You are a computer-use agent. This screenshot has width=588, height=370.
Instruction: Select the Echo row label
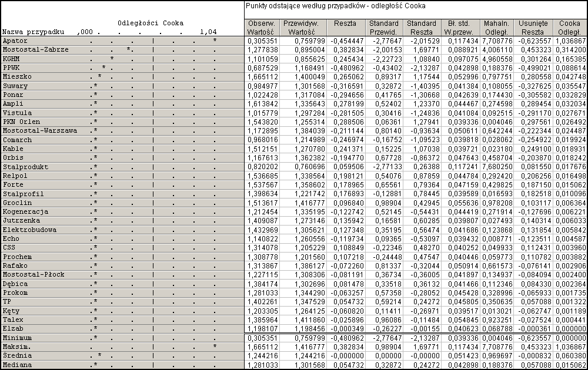11,238
